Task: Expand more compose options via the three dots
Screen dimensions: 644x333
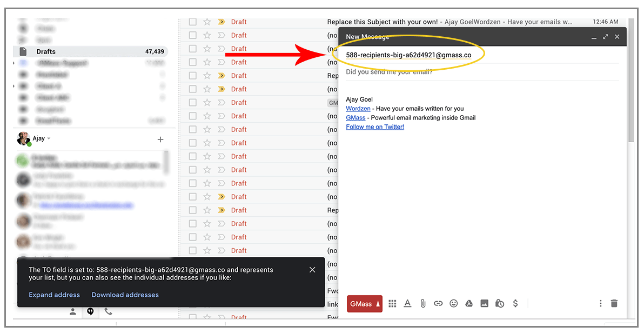Action: click(600, 303)
